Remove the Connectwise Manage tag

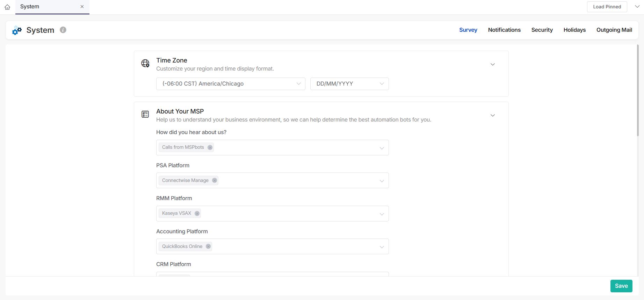[x=215, y=181]
